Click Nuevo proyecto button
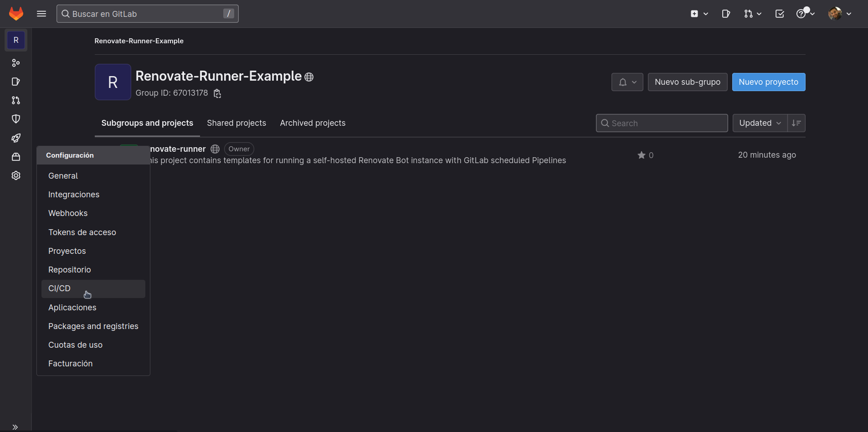Viewport: 868px width, 432px height. point(768,82)
